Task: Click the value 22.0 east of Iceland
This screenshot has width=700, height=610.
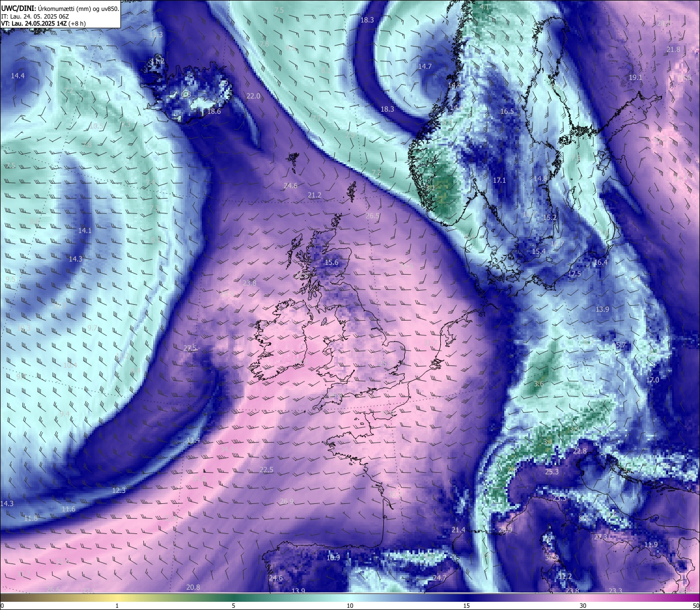Action: 253,96
